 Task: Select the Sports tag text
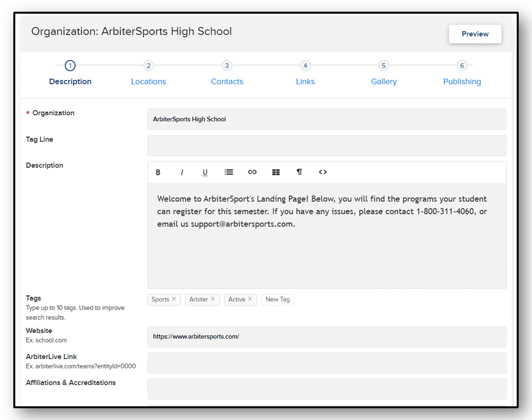coord(160,299)
